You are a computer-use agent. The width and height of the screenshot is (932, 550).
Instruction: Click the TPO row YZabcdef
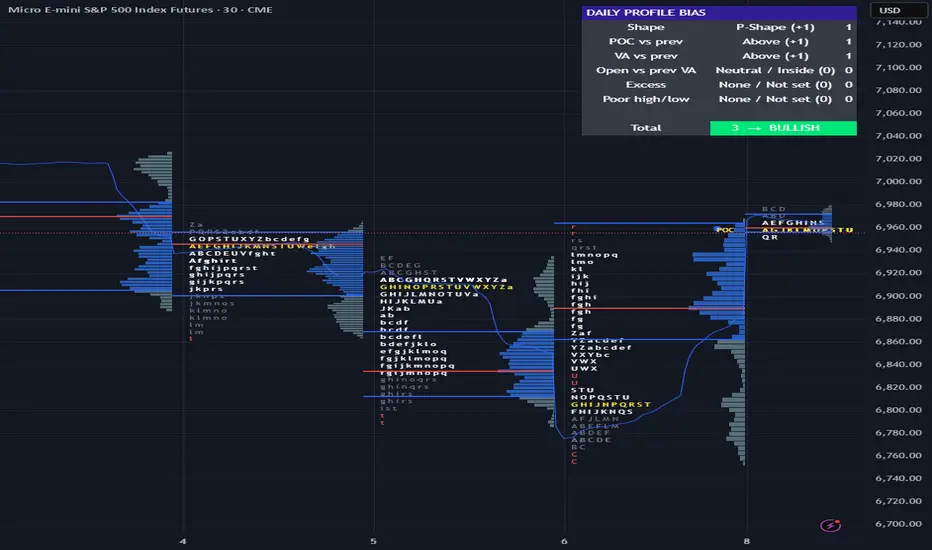tap(601, 347)
